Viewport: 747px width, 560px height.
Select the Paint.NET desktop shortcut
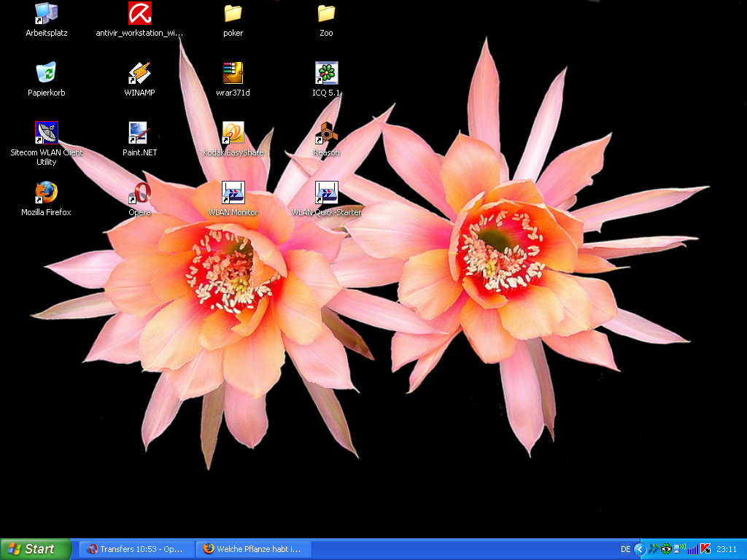(139, 133)
